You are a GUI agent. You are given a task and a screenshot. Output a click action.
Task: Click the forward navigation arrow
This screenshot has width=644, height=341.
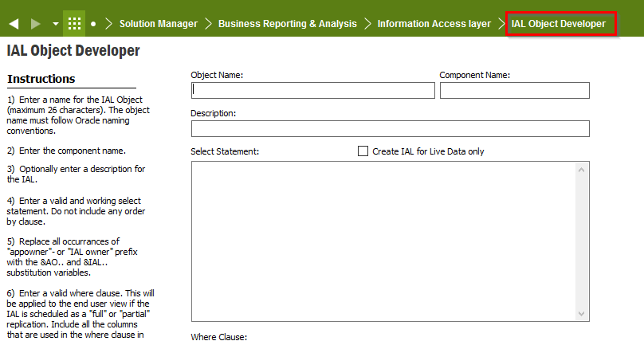click(36, 24)
